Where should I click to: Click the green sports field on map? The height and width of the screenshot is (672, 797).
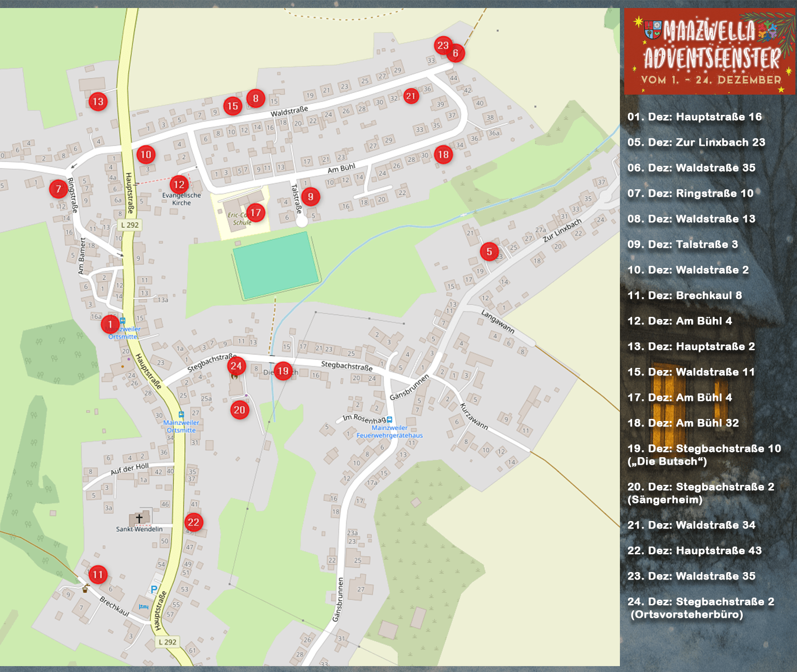tap(276, 265)
